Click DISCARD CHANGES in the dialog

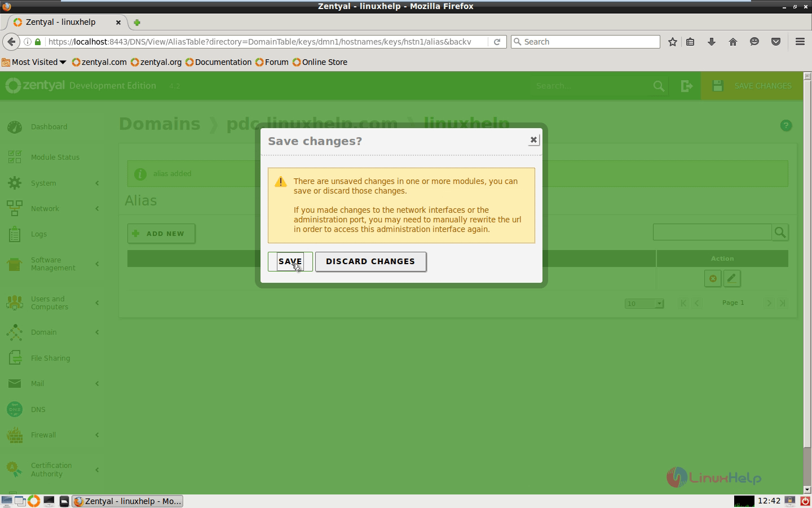370,261
